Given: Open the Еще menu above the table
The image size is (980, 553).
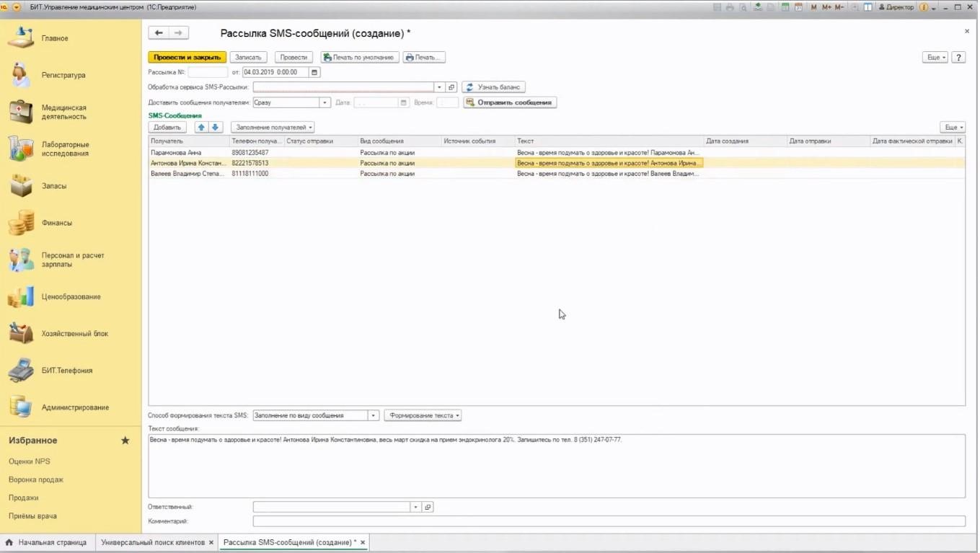Looking at the screenshot, I should [x=952, y=127].
